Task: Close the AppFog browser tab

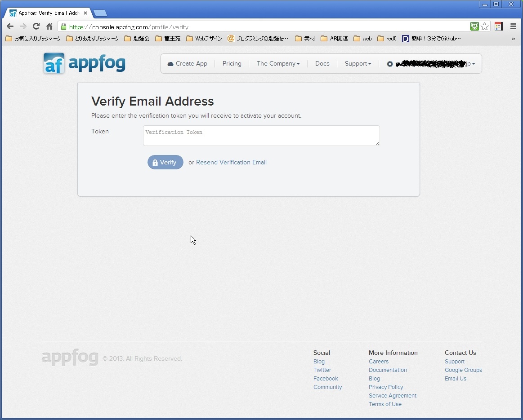Action: coord(85,13)
